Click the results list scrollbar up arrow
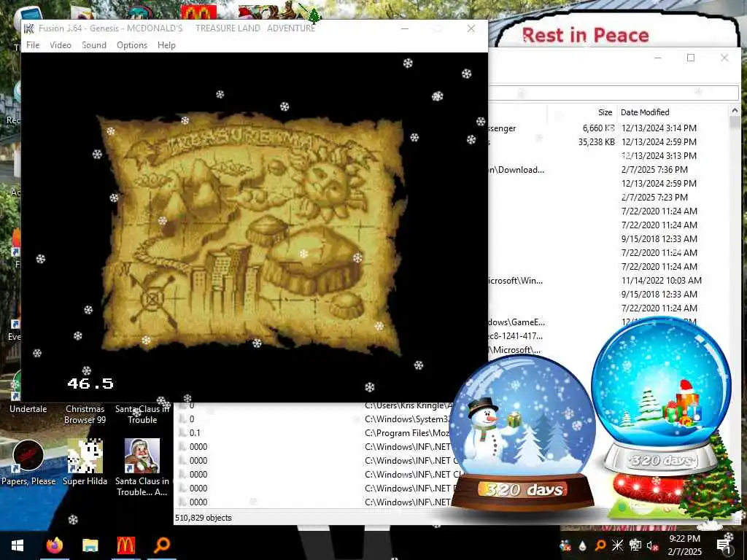747x560 pixels. [x=735, y=111]
